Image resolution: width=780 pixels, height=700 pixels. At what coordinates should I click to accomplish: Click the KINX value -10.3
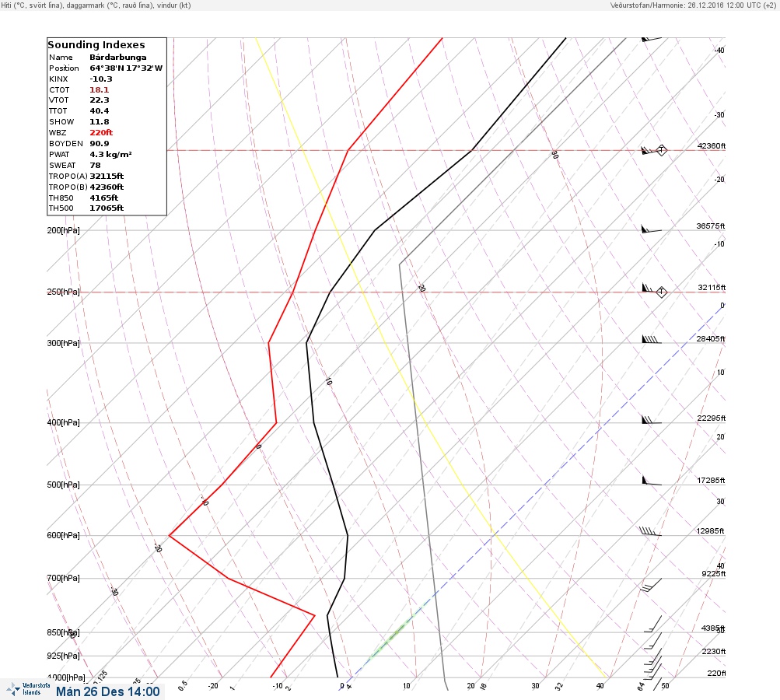(x=101, y=79)
